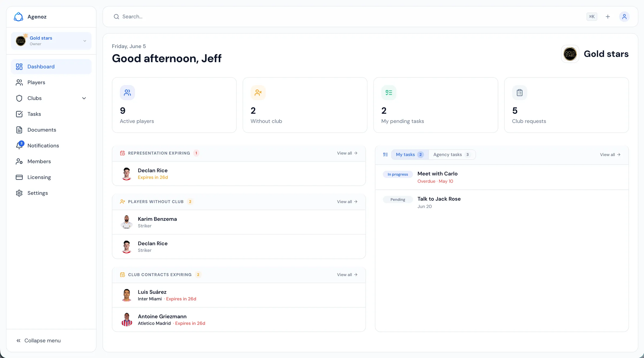This screenshot has width=644, height=358.
Task: Open Declan Rice Striker row
Action: 239,247
